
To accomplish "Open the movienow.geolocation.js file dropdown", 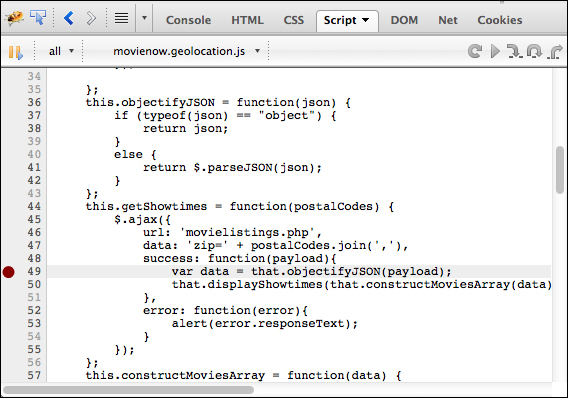I will [x=187, y=51].
